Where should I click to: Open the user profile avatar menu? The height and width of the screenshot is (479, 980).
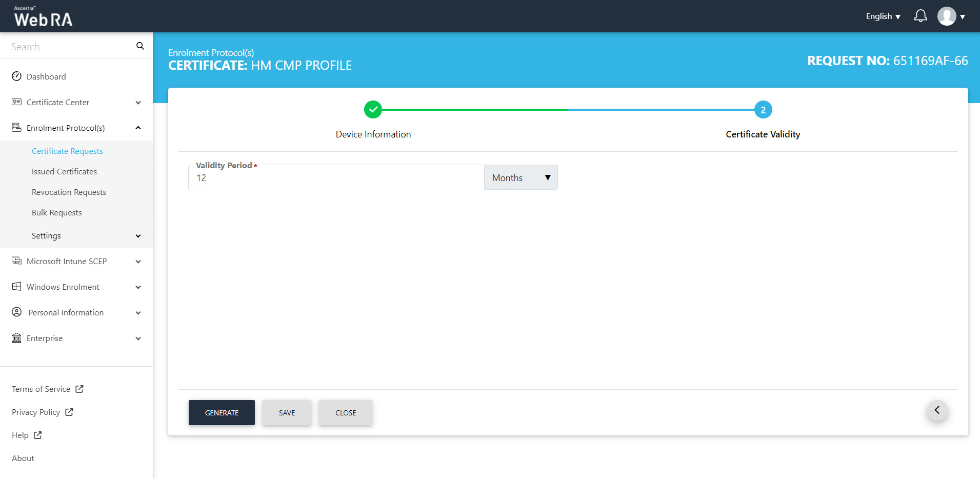click(x=947, y=16)
